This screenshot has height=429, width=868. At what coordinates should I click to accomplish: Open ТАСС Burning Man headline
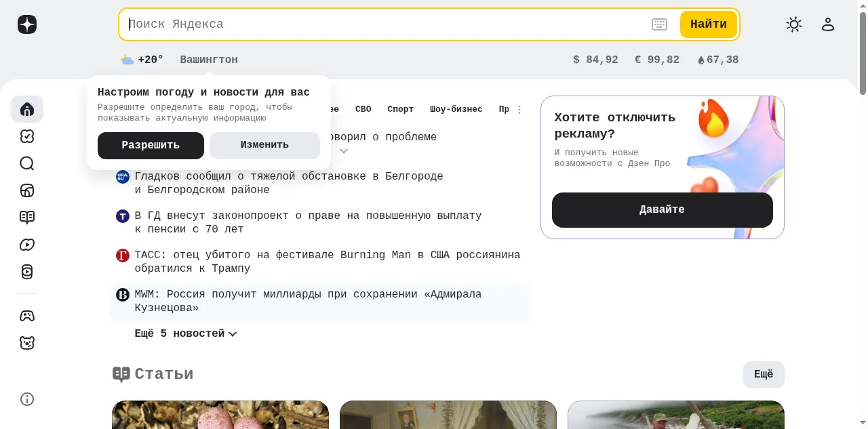(x=328, y=262)
